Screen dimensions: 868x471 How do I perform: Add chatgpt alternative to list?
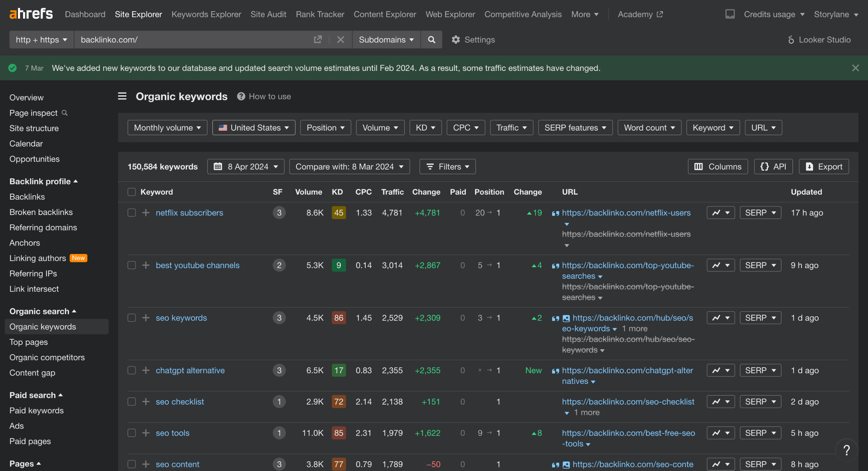pyautogui.click(x=146, y=370)
